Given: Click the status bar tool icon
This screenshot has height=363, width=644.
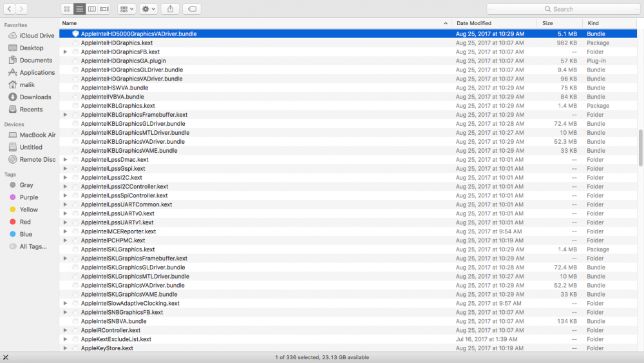Looking at the screenshot, I should pos(6,357).
